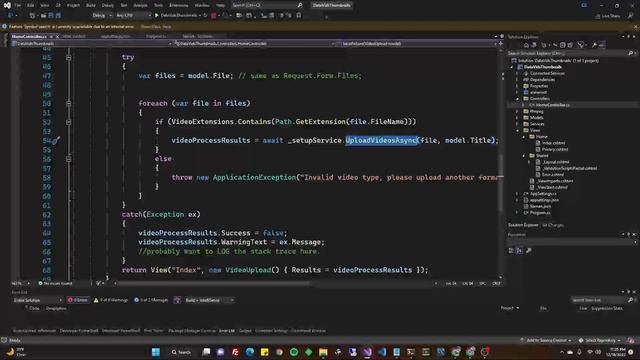The width and height of the screenshot is (640, 360).
Task: Switch to the Output tab at the bottom
Action: click(x=245, y=331)
